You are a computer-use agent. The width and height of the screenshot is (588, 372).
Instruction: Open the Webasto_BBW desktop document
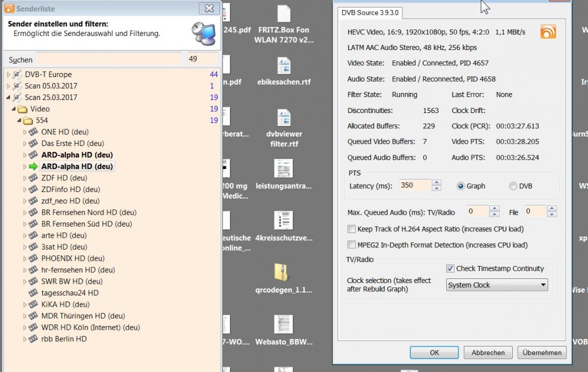click(x=284, y=330)
